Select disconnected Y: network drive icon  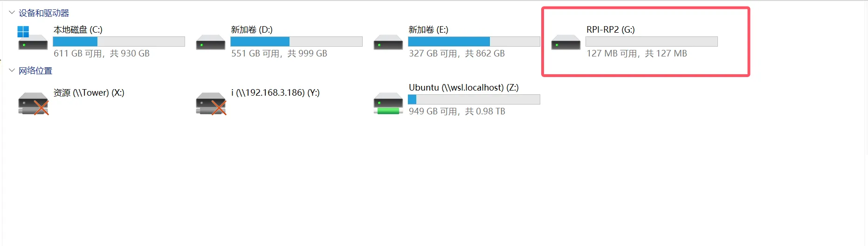click(211, 103)
